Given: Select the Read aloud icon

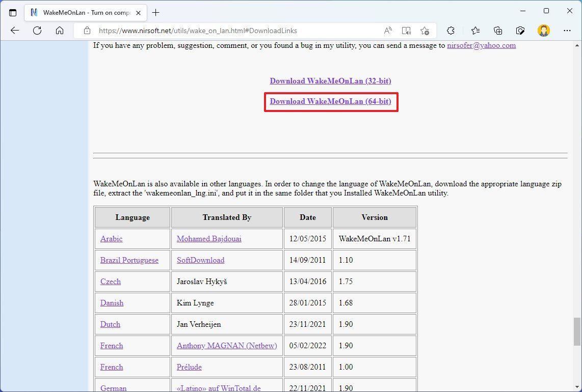Looking at the screenshot, I should (x=388, y=31).
